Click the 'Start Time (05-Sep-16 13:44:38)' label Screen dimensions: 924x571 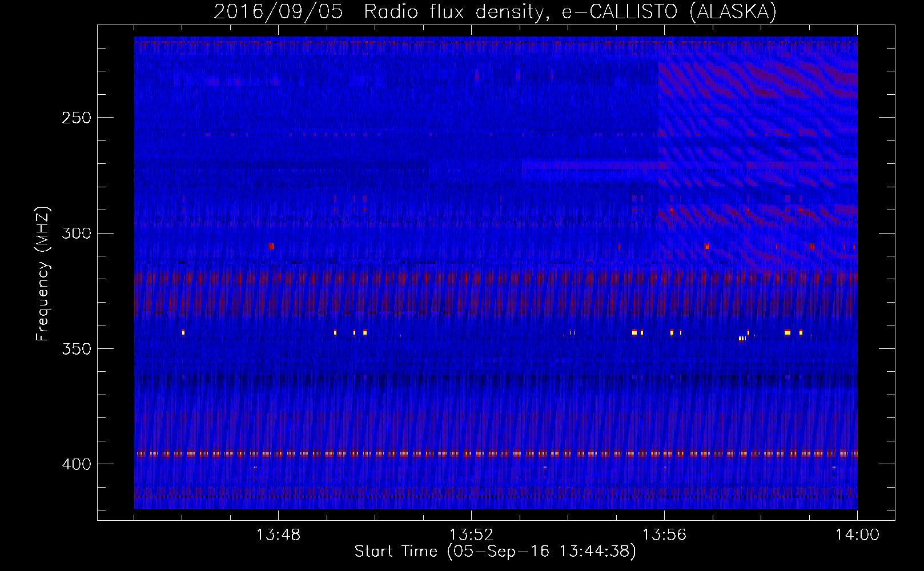click(x=495, y=552)
